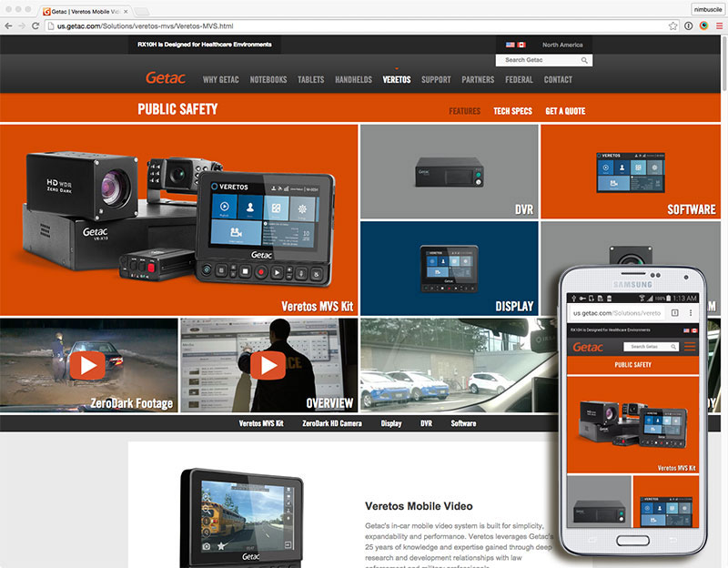Viewport: 728px width, 568px height.
Task: Open the phone browser's three-dot menu
Action: (x=690, y=312)
